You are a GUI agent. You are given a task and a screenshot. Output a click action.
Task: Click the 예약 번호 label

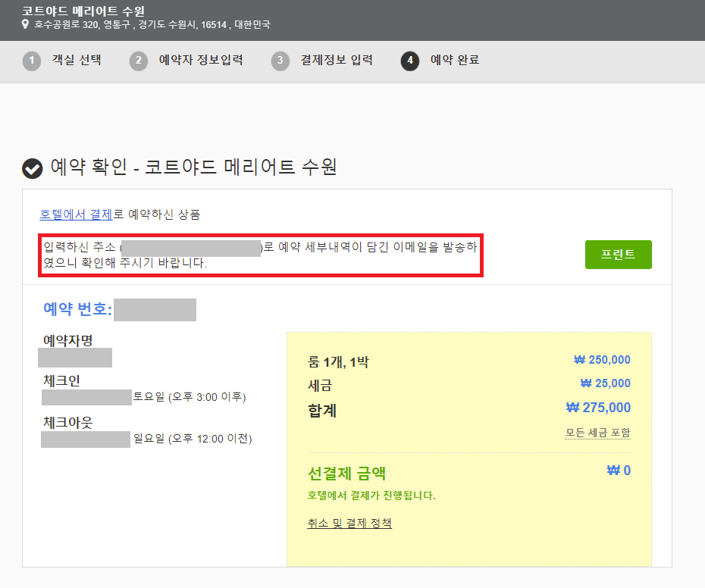click(x=77, y=309)
